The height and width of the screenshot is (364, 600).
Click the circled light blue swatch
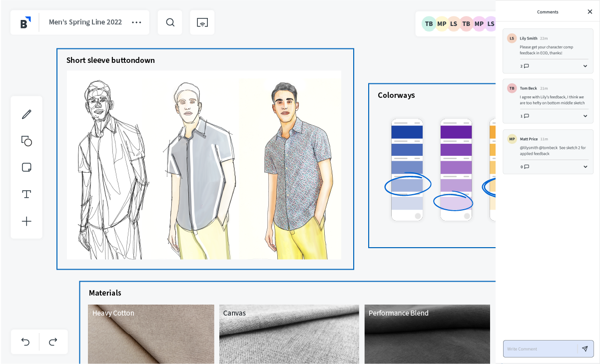point(407,185)
